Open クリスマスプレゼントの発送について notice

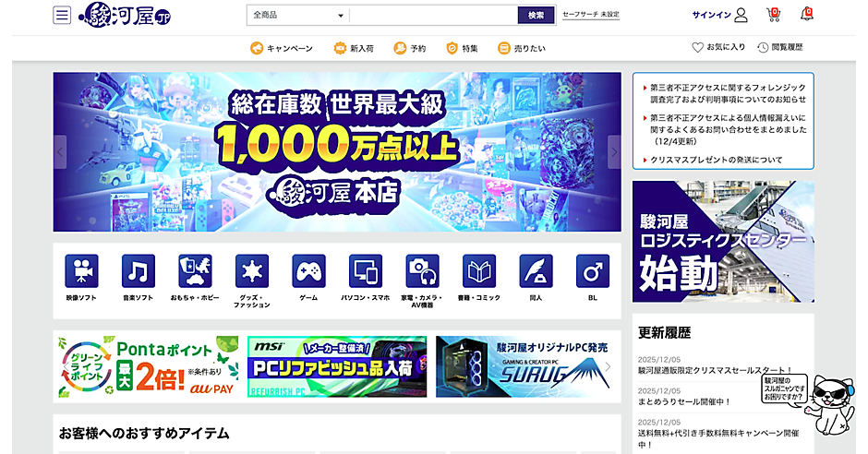click(717, 160)
